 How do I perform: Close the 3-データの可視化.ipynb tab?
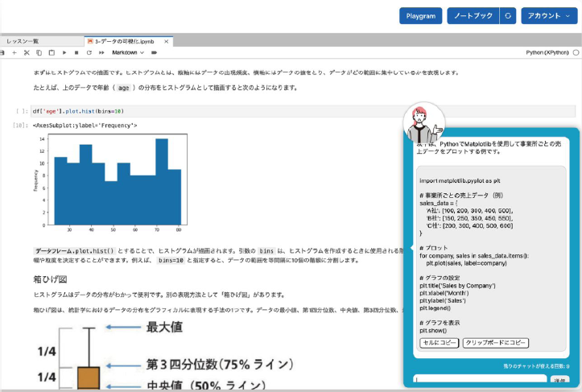(x=167, y=40)
